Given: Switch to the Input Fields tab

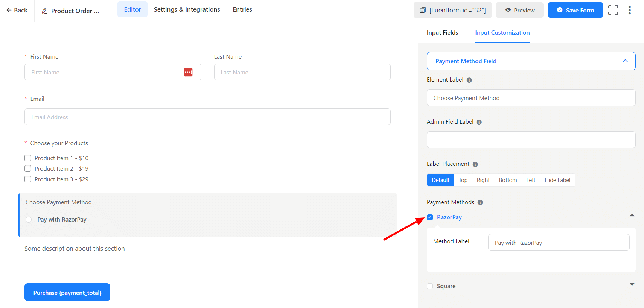Looking at the screenshot, I should (x=442, y=33).
